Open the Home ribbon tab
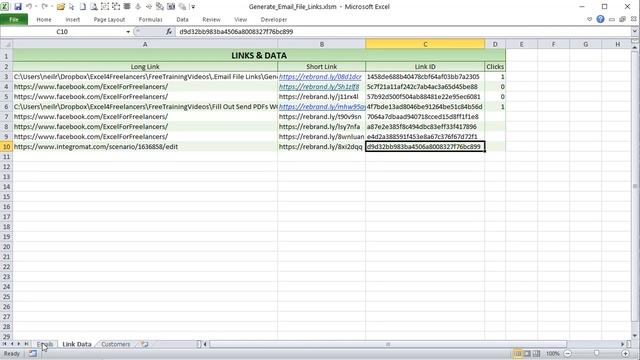640x360 pixels. [44, 19]
